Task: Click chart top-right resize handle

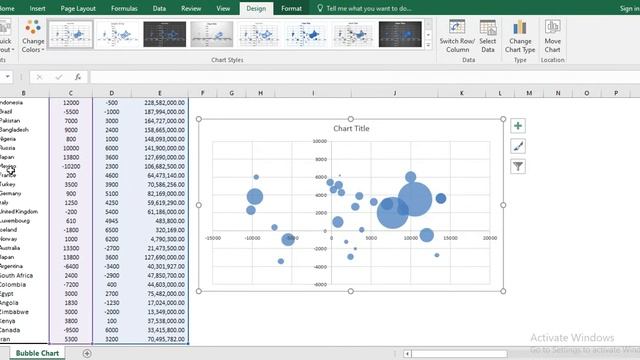Action: click(x=503, y=119)
